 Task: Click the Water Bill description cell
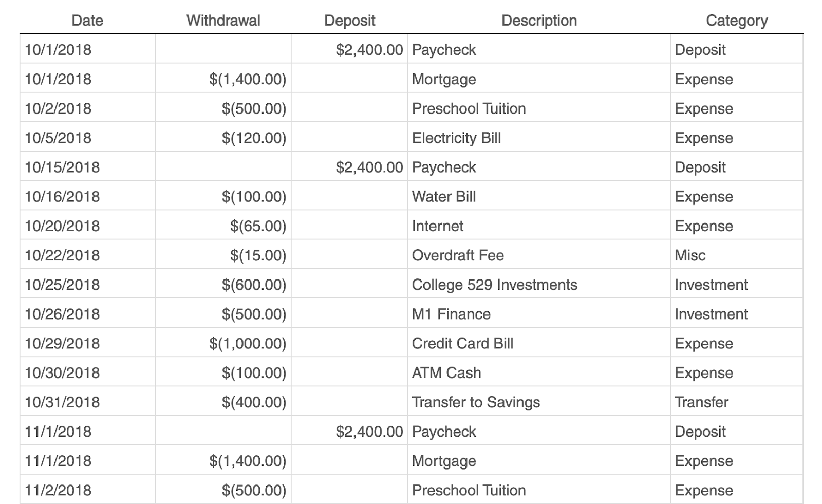pyautogui.click(x=444, y=197)
